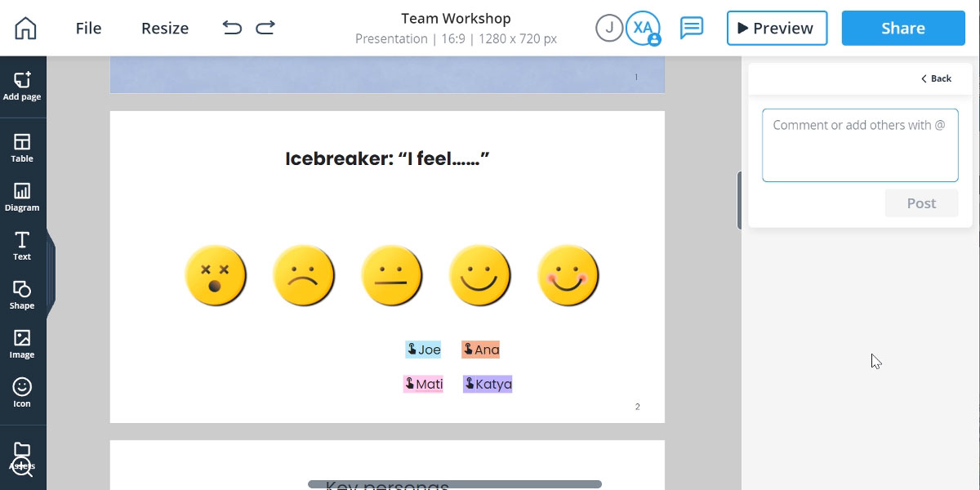Select the Text tool
The width and height of the screenshot is (980, 490).
pyautogui.click(x=22, y=246)
